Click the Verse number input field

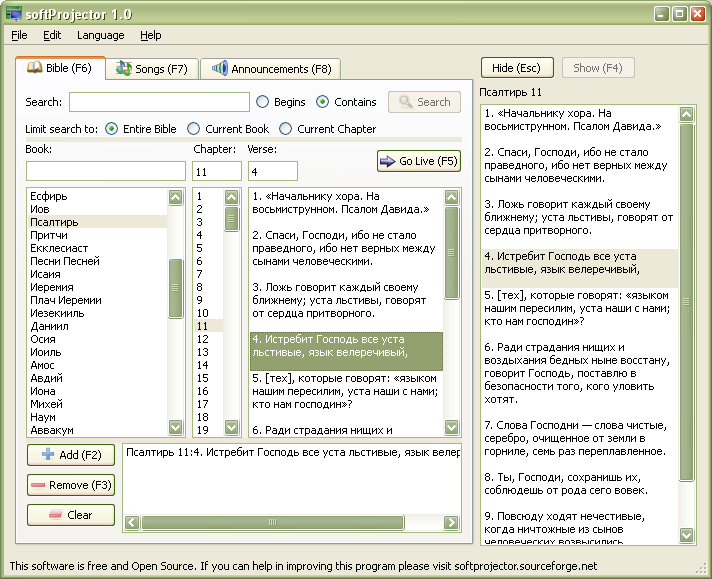coord(272,171)
